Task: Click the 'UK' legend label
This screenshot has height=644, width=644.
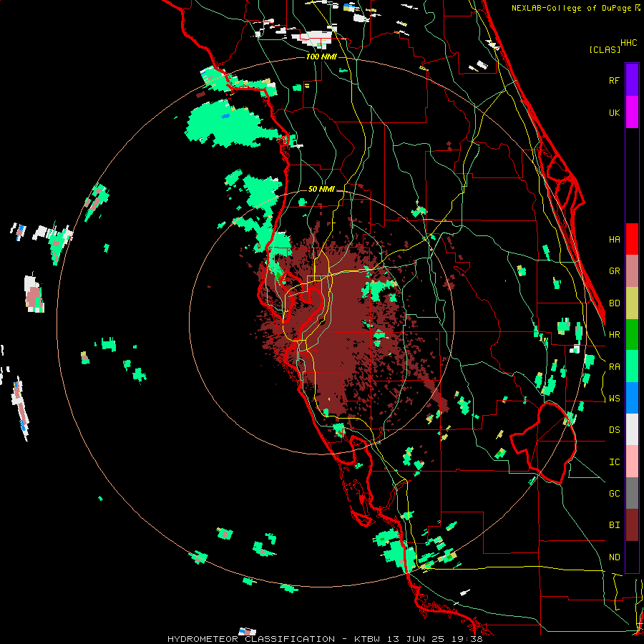Action: coord(614,112)
